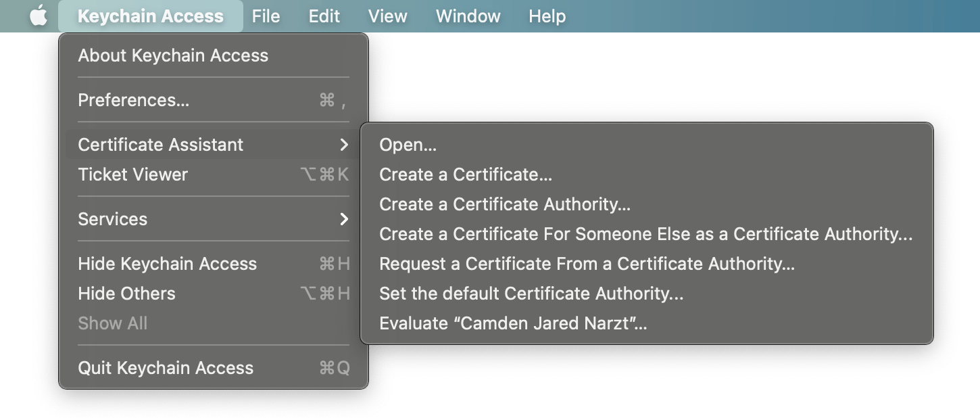
Task: Open the Help menu
Action: 547,16
